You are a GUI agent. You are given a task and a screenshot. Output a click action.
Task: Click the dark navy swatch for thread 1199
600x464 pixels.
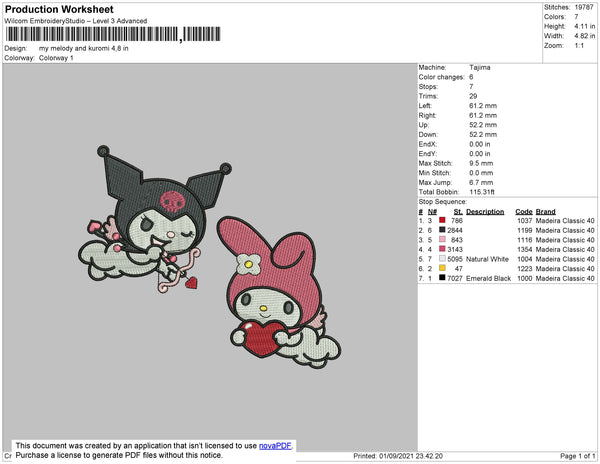pyautogui.click(x=442, y=230)
